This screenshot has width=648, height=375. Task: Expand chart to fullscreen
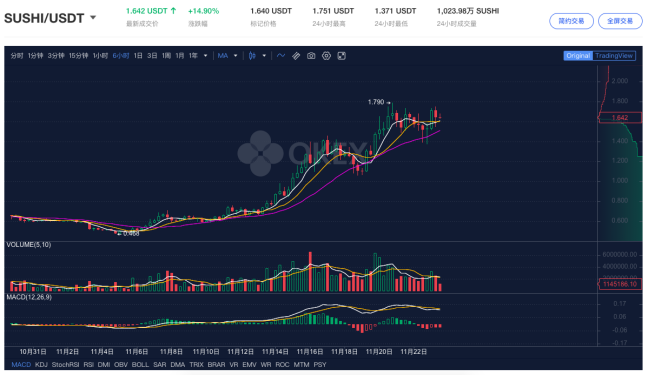click(x=341, y=56)
